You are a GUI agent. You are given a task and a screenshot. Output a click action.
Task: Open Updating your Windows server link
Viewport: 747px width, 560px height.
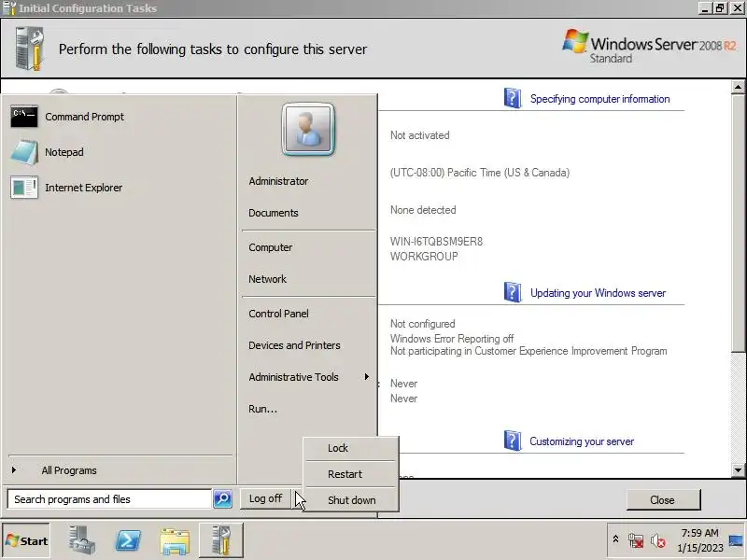598,293
